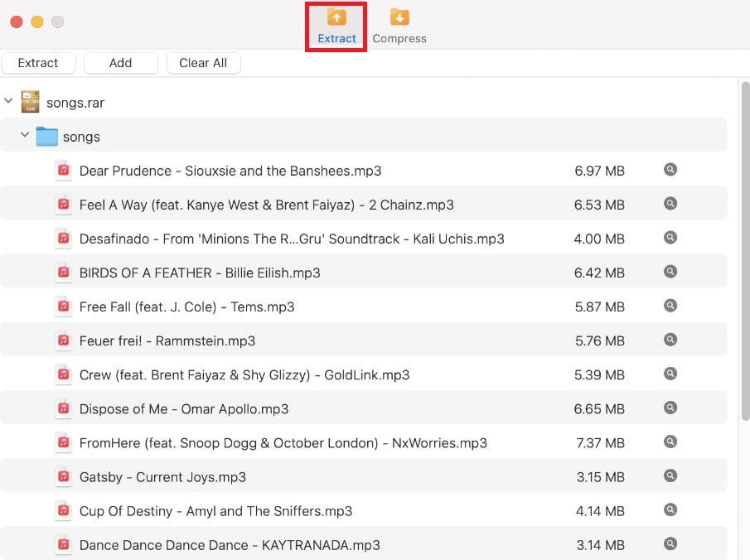Click the music file icon for Feel A Way
This screenshot has height=560, width=750.
pos(63,205)
